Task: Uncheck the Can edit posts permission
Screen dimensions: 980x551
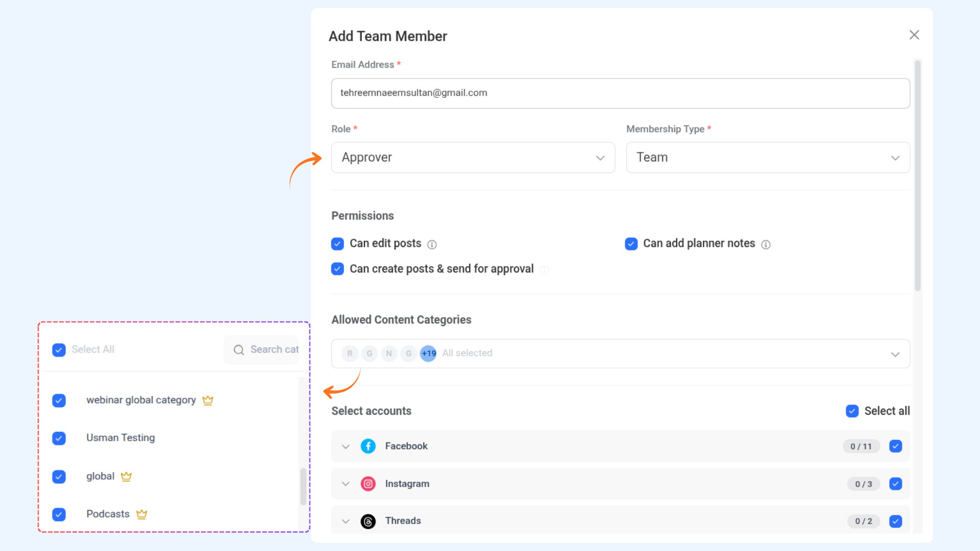Action: [337, 244]
